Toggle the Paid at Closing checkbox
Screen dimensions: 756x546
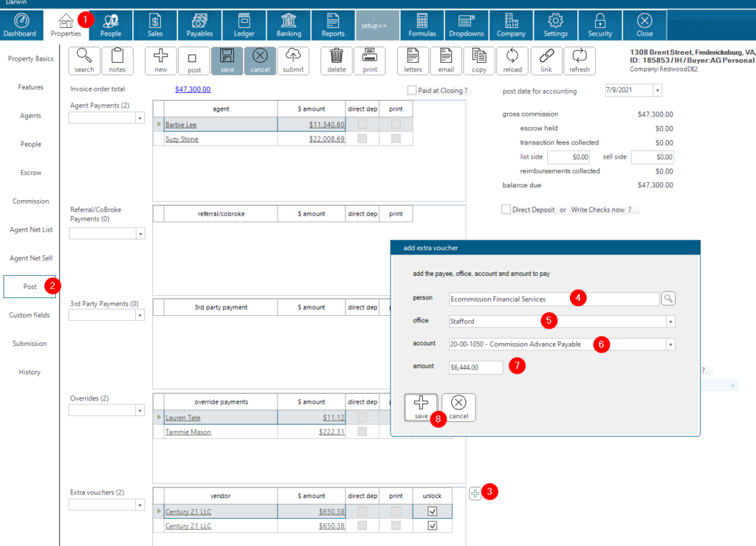(412, 90)
